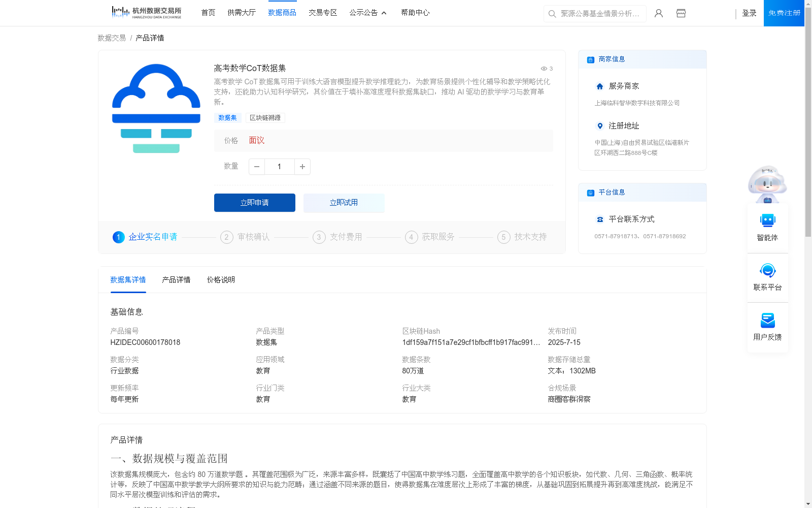Click the 平台信息 panel header icon
The width and height of the screenshot is (812, 508).
pos(591,193)
